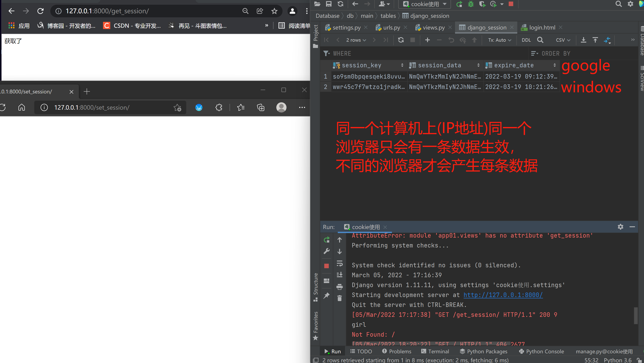Rerun cookie使用 from the Run panel
644x363 pixels.
(327, 240)
